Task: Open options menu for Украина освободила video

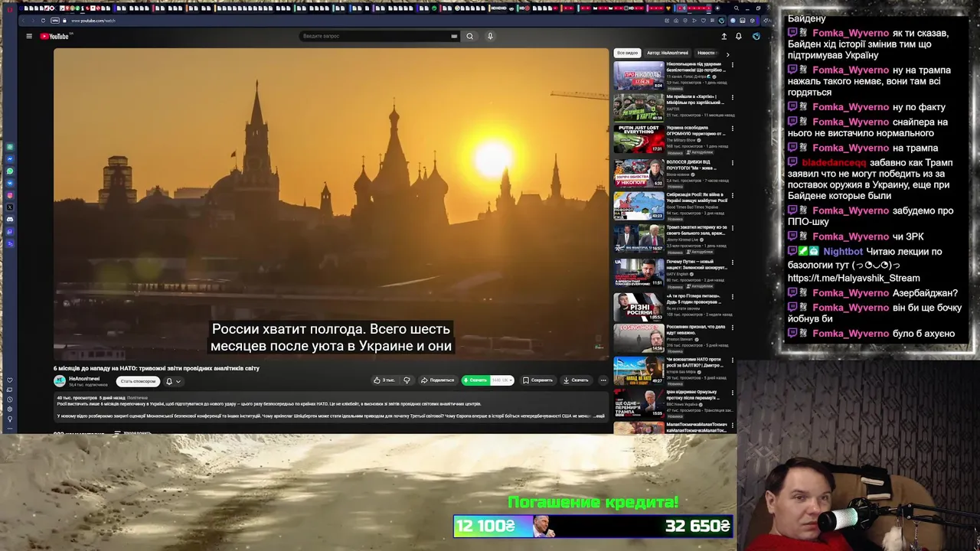Action: (733, 129)
